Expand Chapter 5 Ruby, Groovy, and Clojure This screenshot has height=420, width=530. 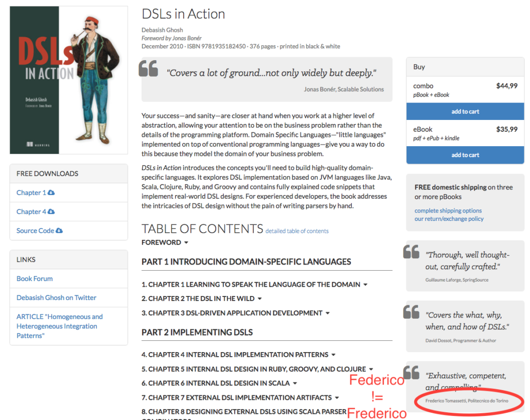pos(371,369)
